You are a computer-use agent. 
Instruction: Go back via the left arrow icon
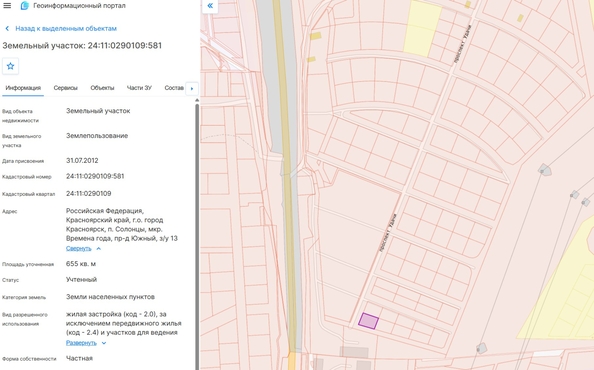coord(7,29)
